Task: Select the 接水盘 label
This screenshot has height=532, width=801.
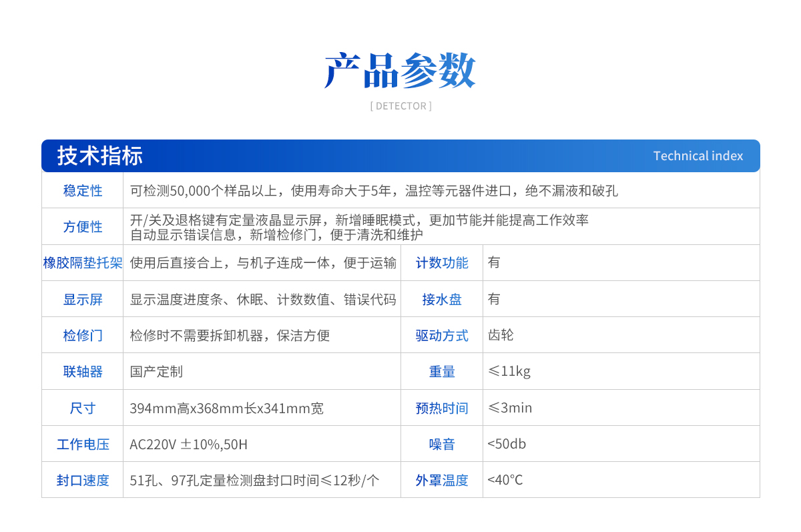Action: click(x=442, y=300)
